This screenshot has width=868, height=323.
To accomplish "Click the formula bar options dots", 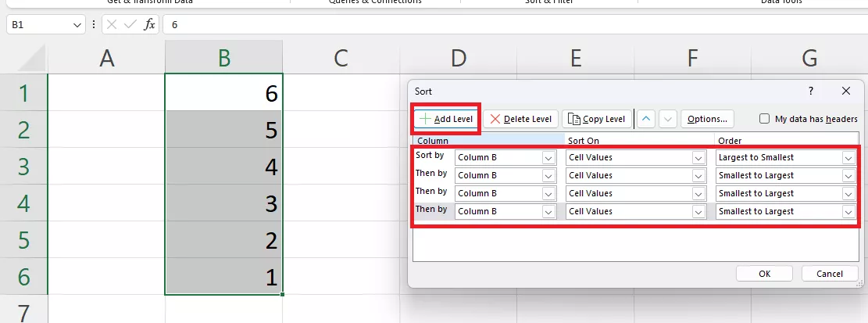I will 94,24.
